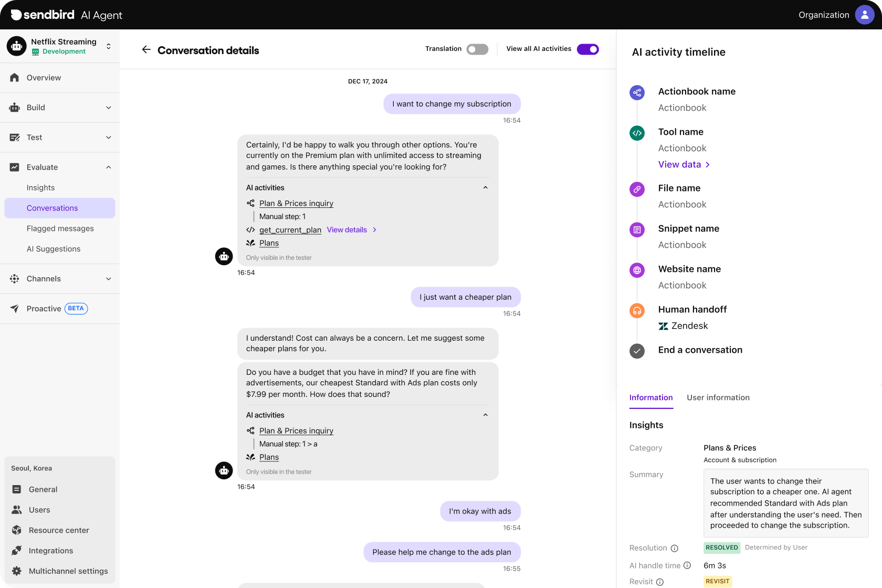Open the Overview section icon
Viewport: 882px width, 588px height.
tap(15, 77)
